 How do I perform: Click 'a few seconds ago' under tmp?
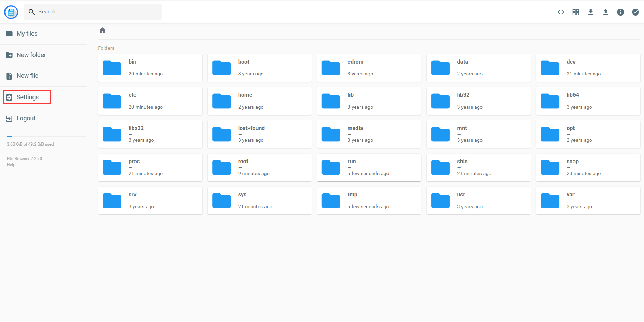[368, 207]
